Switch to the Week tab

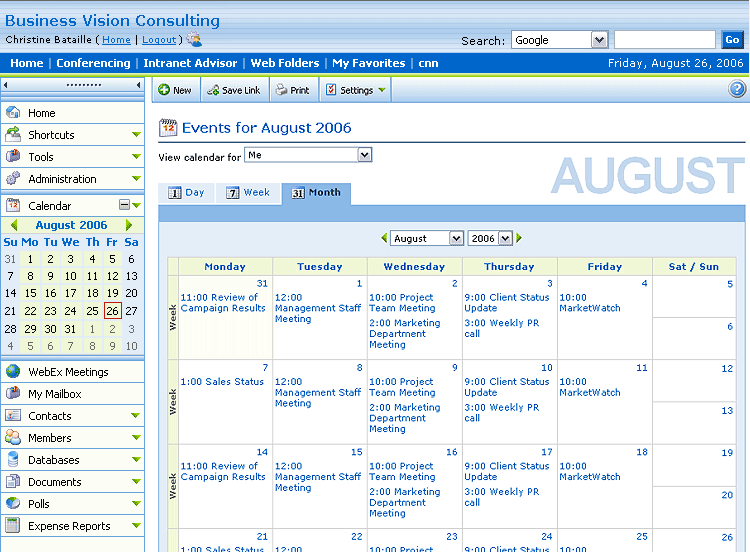248,193
